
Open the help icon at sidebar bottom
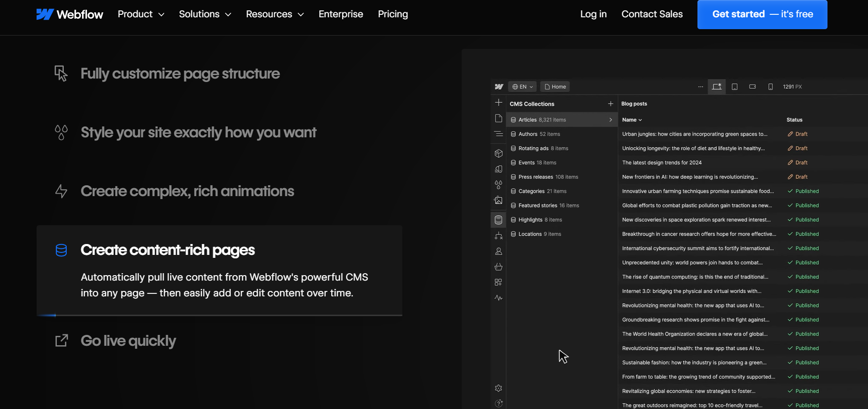pyautogui.click(x=498, y=404)
